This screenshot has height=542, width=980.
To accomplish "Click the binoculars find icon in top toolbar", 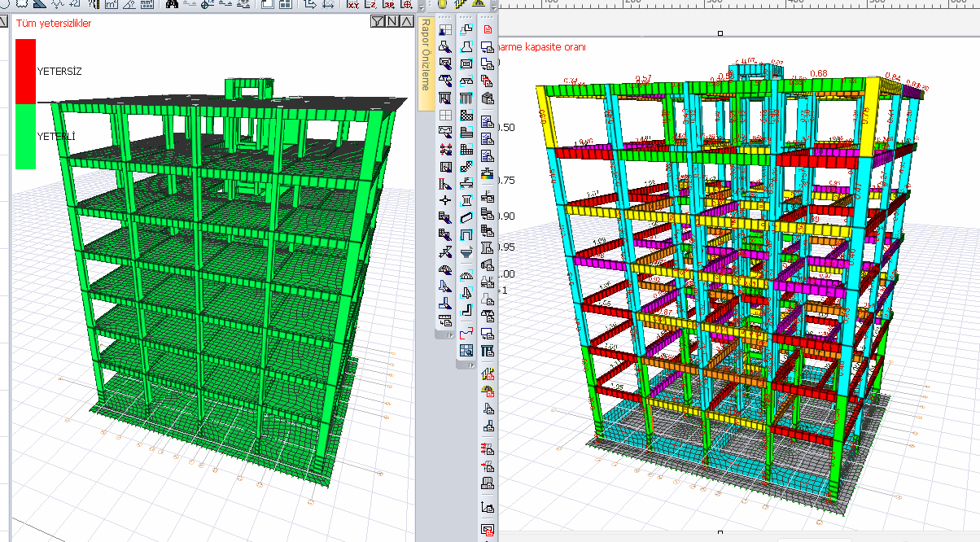I will coord(172,4).
